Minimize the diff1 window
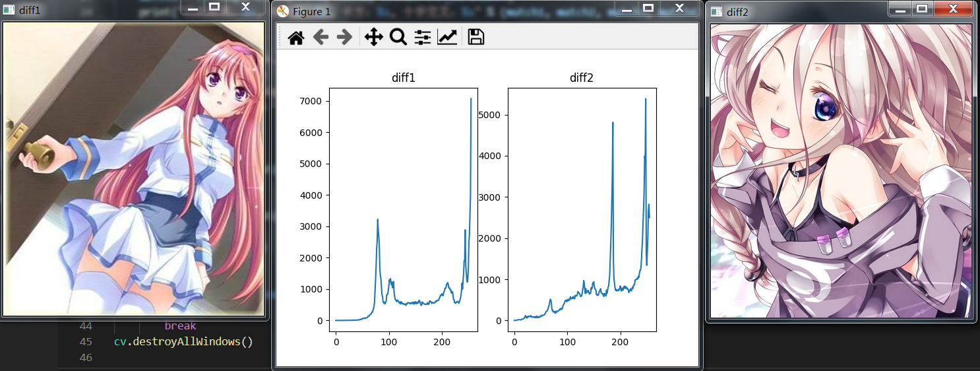 pos(192,7)
